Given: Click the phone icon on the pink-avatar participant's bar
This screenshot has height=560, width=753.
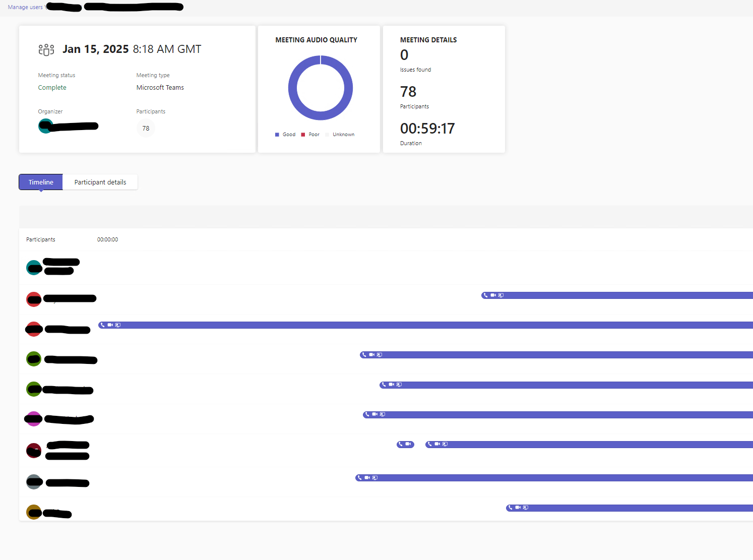Looking at the screenshot, I should 367,414.
